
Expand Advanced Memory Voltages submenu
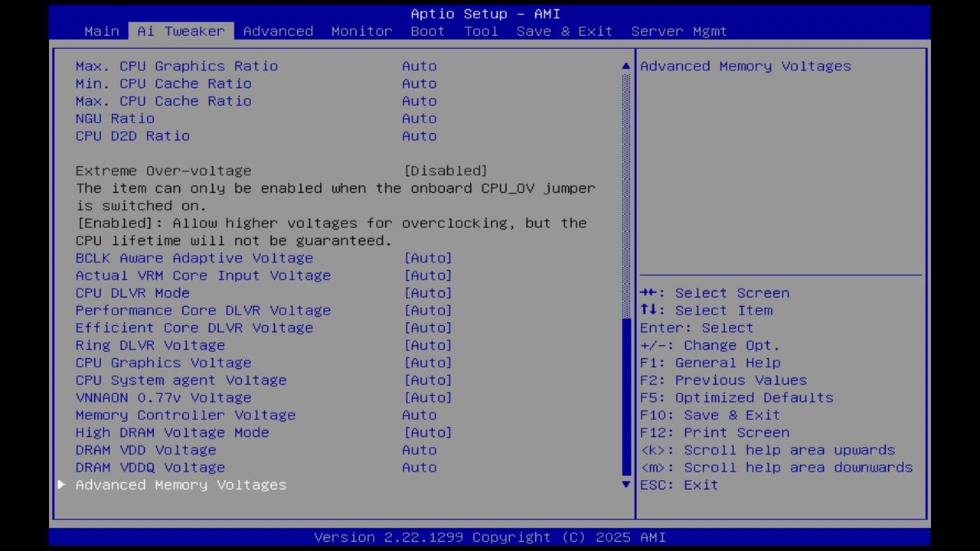point(181,484)
